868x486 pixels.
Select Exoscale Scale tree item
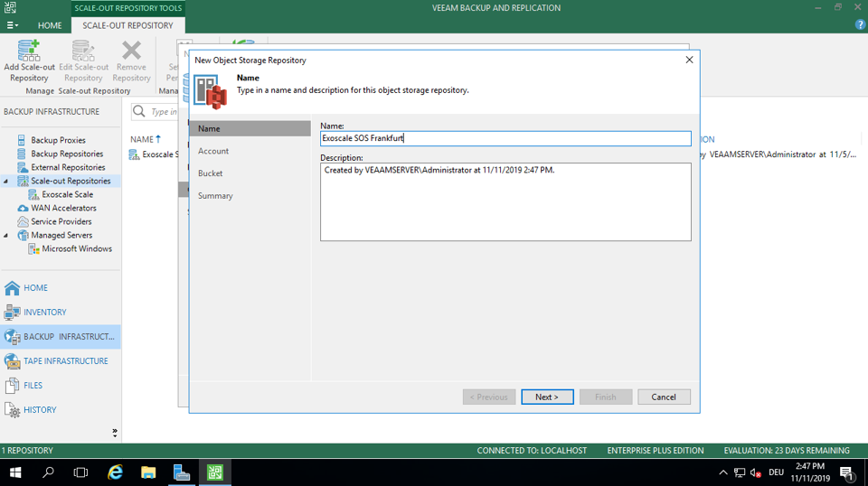pos(67,194)
